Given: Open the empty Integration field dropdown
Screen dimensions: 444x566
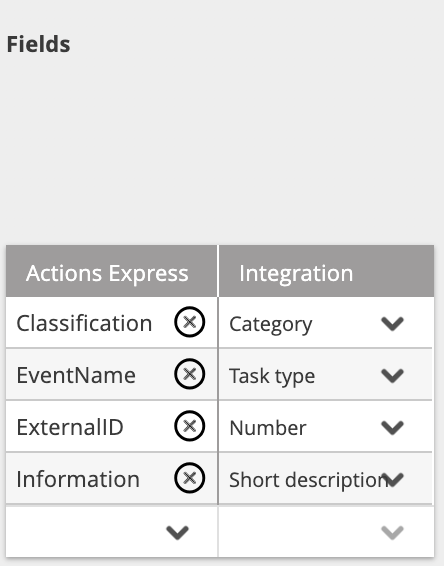Looking at the screenshot, I should (392, 532).
